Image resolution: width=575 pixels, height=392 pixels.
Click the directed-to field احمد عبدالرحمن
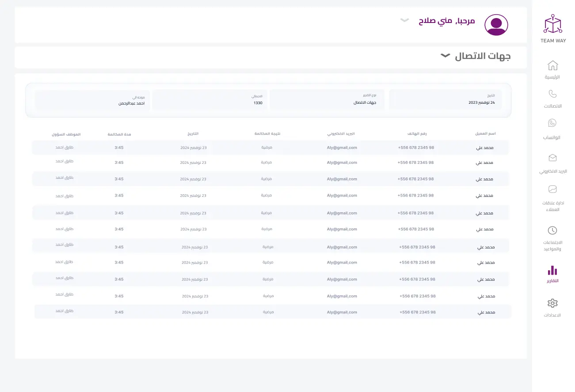92,100
